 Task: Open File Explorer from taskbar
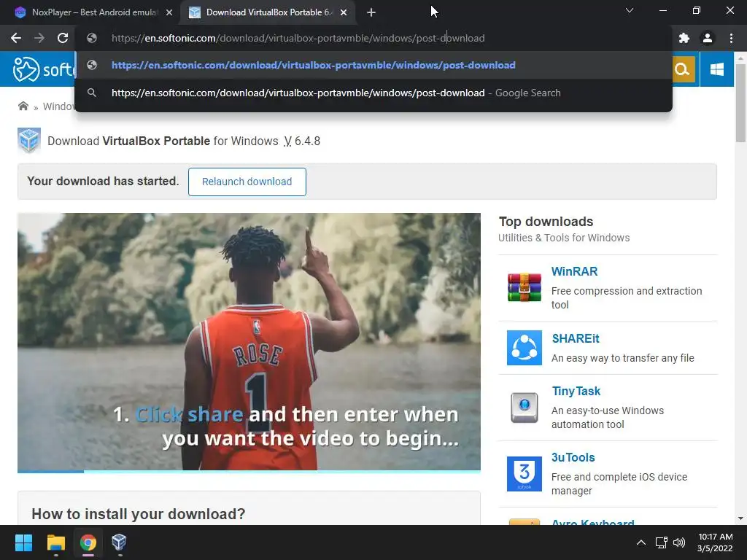55,542
